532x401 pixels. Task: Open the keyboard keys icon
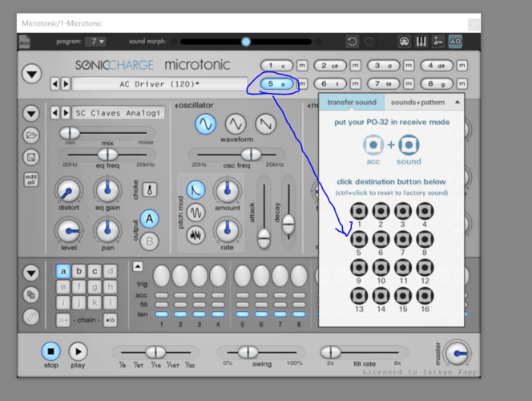(421, 42)
